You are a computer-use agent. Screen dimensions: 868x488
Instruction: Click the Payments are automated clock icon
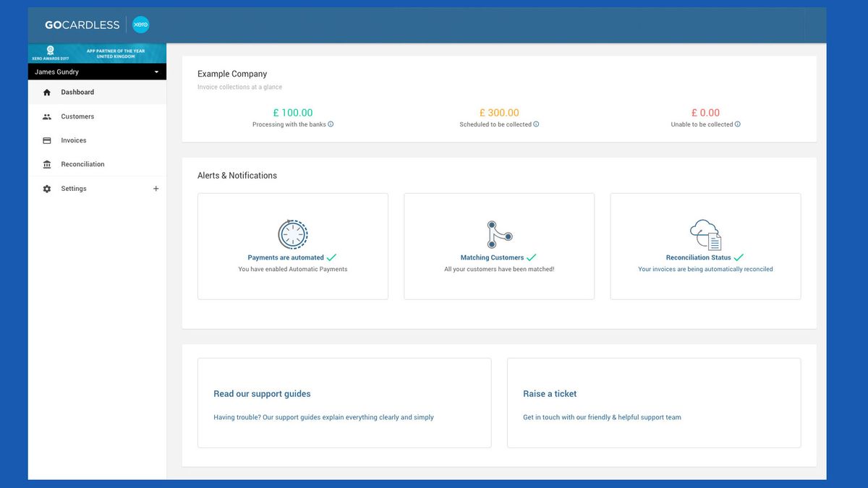(x=293, y=234)
